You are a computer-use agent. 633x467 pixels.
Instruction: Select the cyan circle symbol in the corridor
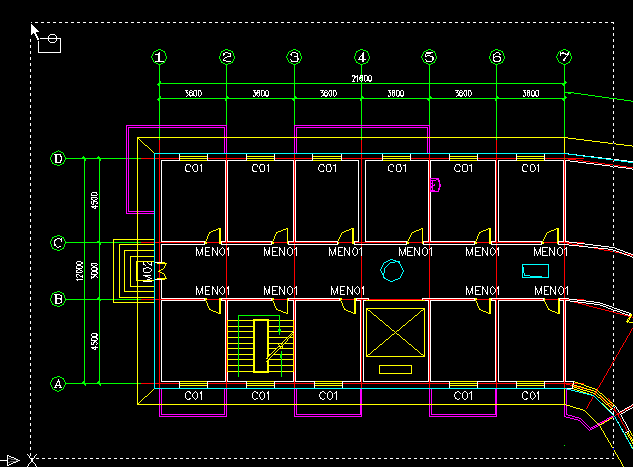click(x=392, y=269)
